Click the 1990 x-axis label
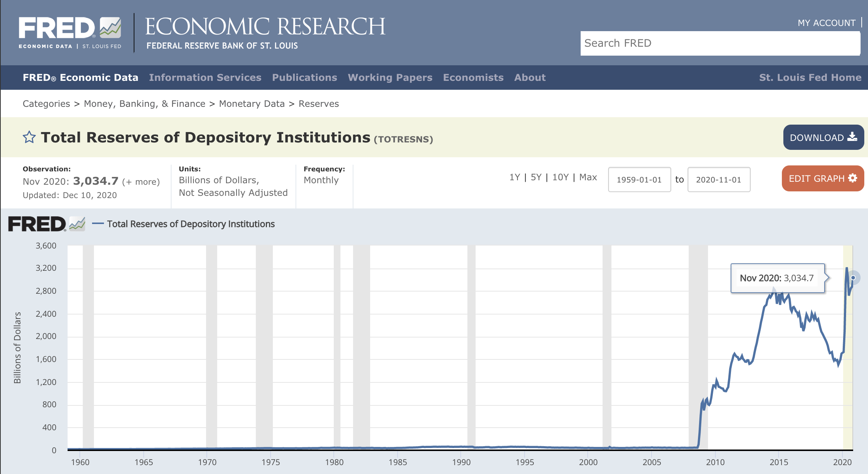 (x=461, y=462)
